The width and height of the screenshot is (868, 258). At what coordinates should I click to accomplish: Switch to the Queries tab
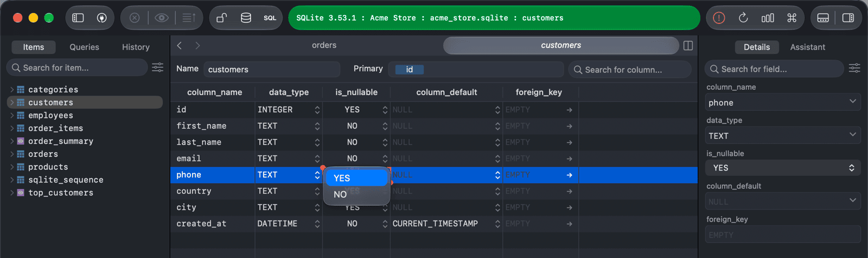click(x=84, y=47)
